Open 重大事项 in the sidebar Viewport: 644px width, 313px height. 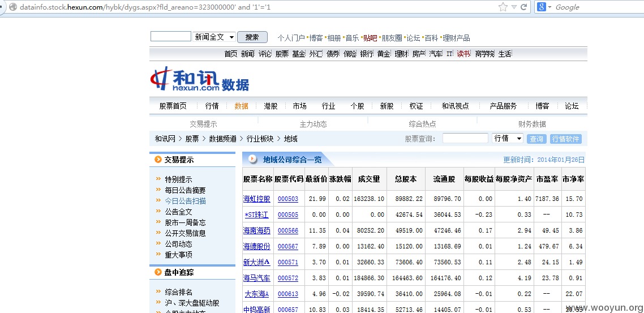point(179,255)
